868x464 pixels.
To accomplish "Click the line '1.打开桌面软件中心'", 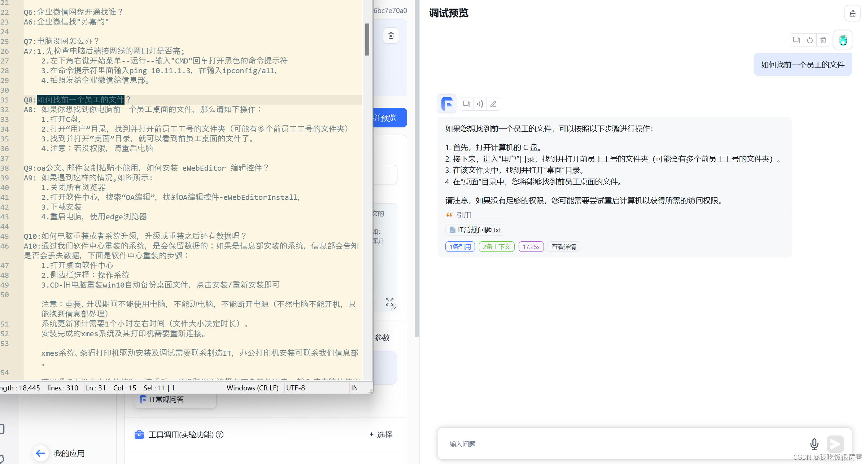I will (x=77, y=265).
